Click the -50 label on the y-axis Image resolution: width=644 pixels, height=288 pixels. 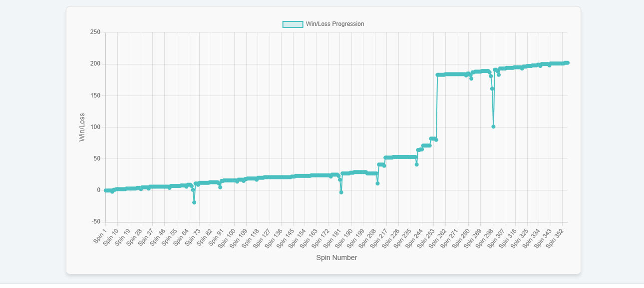coord(95,222)
